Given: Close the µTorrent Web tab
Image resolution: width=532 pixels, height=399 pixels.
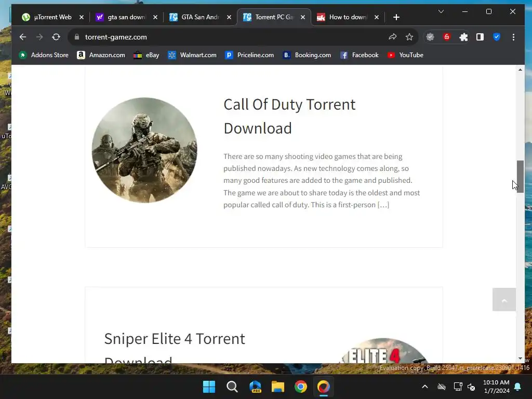Looking at the screenshot, I should [82, 17].
